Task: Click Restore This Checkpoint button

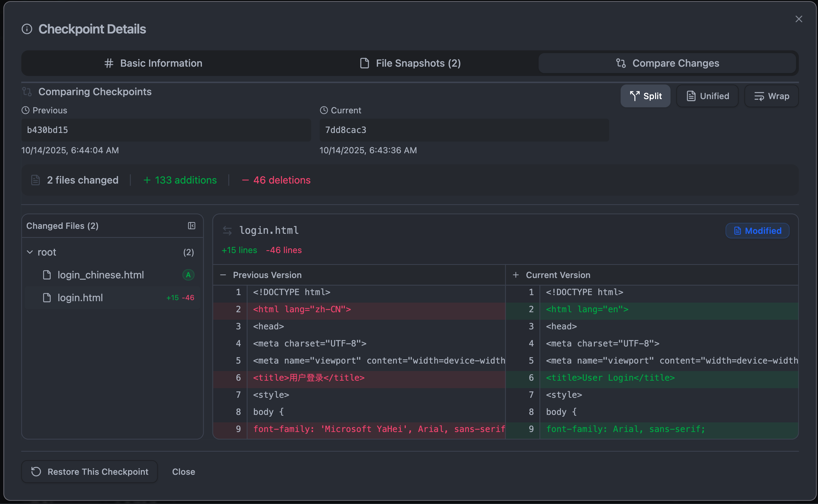Action: [x=90, y=472]
